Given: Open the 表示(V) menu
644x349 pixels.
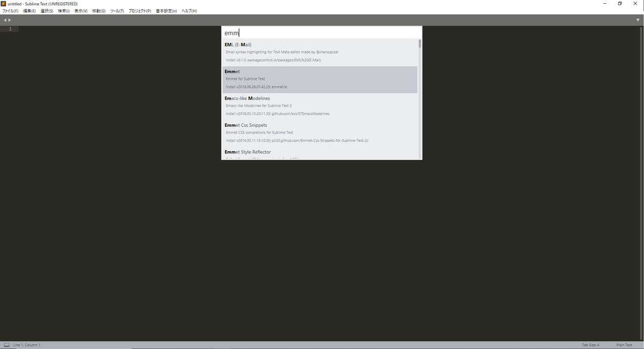Looking at the screenshot, I should [x=80, y=11].
